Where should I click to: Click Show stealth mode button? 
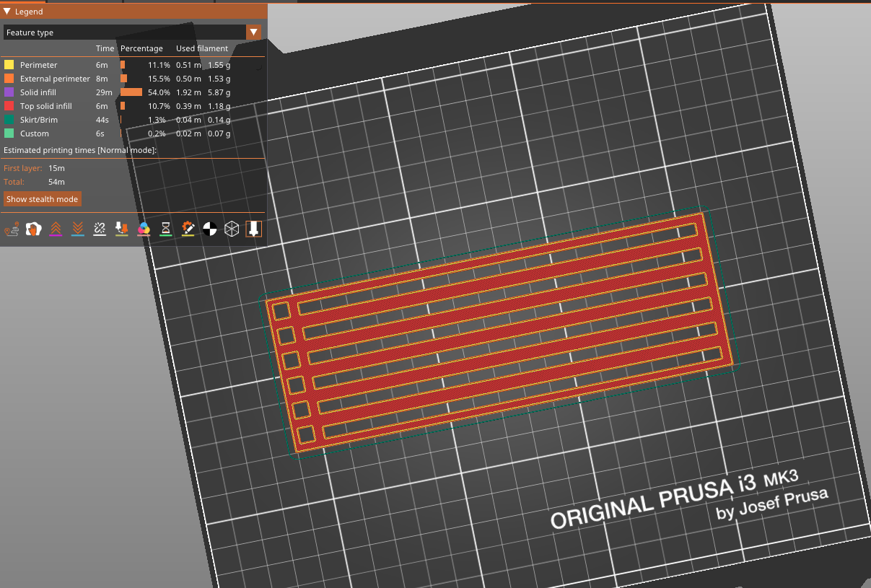click(x=42, y=199)
